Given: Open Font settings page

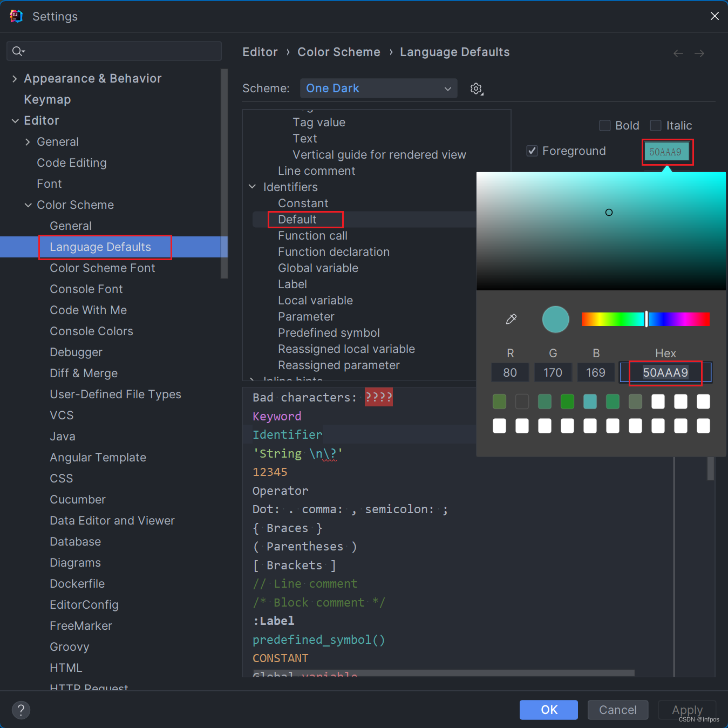Looking at the screenshot, I should (x=49, y=184).
